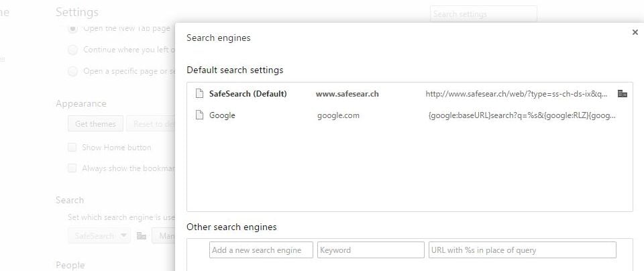Click the URL with %s query field
Screen dimensions: 644x271
click(522, 250)
